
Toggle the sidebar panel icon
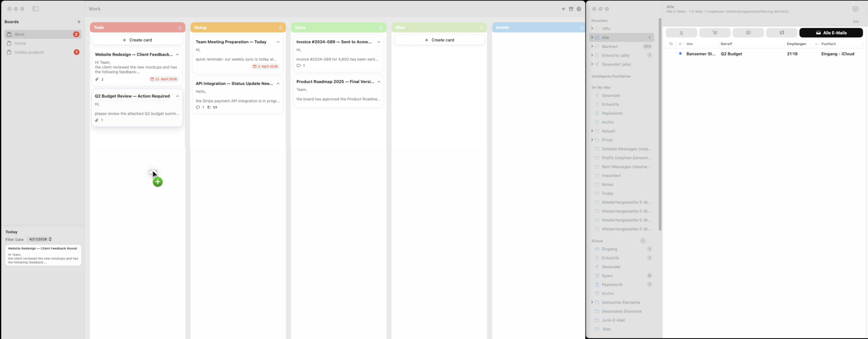pos(35,9)
